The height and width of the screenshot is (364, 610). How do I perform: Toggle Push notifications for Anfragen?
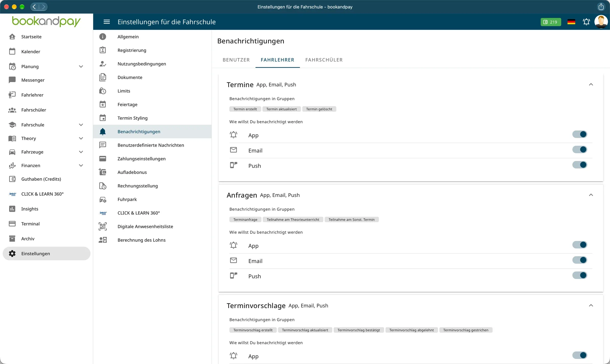(x=580, y=275)
